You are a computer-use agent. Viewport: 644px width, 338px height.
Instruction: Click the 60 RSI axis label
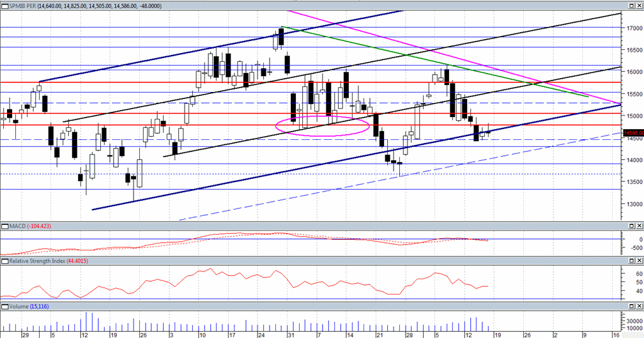pos(640,274)
